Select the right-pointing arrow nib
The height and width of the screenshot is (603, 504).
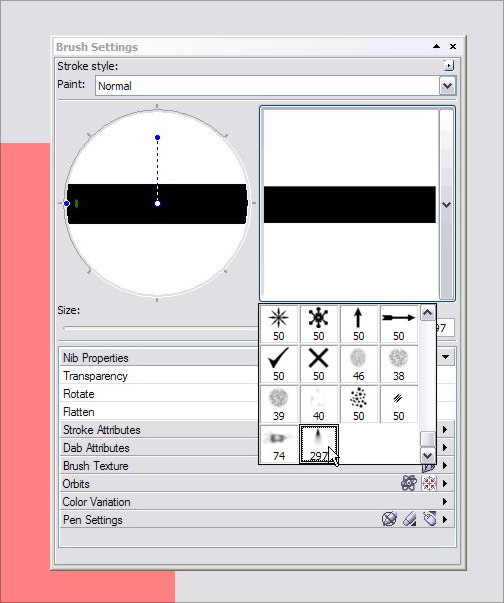point(399,324)
